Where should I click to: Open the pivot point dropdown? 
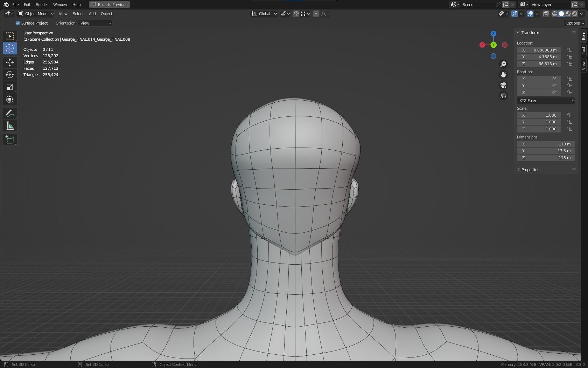point(286,14)
